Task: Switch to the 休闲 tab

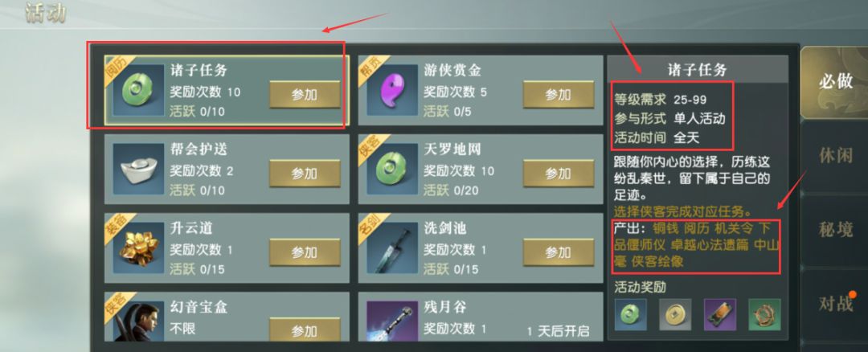Action: pos(835,157)
